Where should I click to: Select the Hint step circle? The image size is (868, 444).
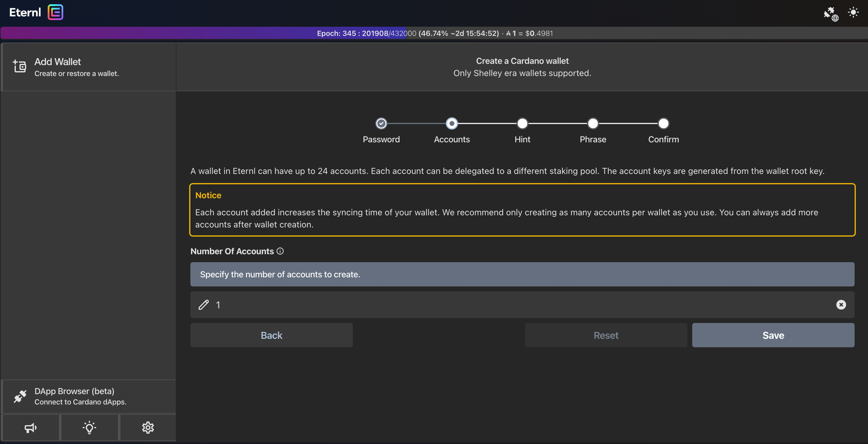coord(522,123)
